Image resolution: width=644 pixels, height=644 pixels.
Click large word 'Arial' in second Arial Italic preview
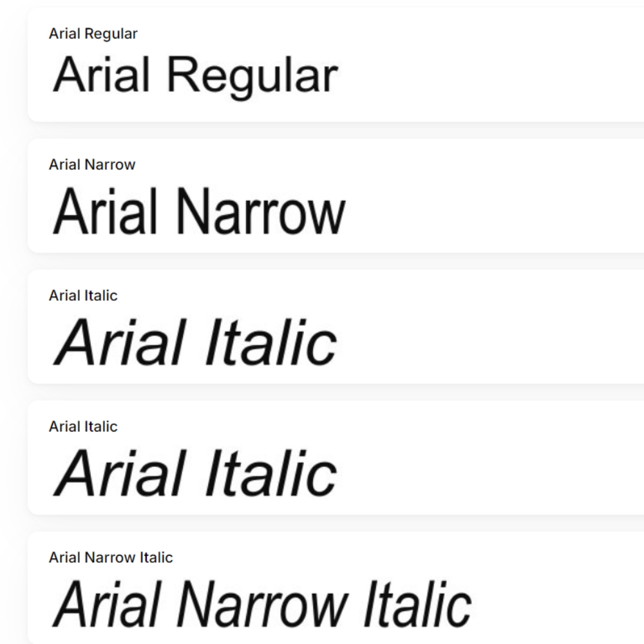pos(120,473)
